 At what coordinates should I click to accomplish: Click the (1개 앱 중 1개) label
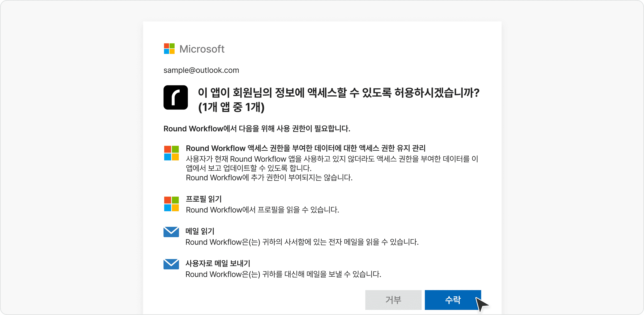pos(231,108)
